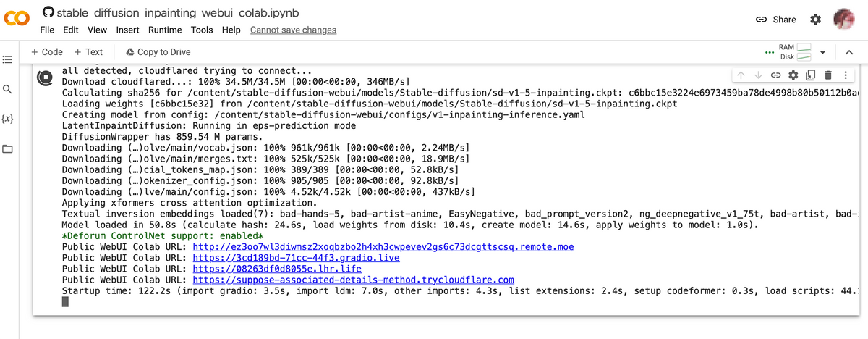Open the search and replace panel

pos(8,90)
